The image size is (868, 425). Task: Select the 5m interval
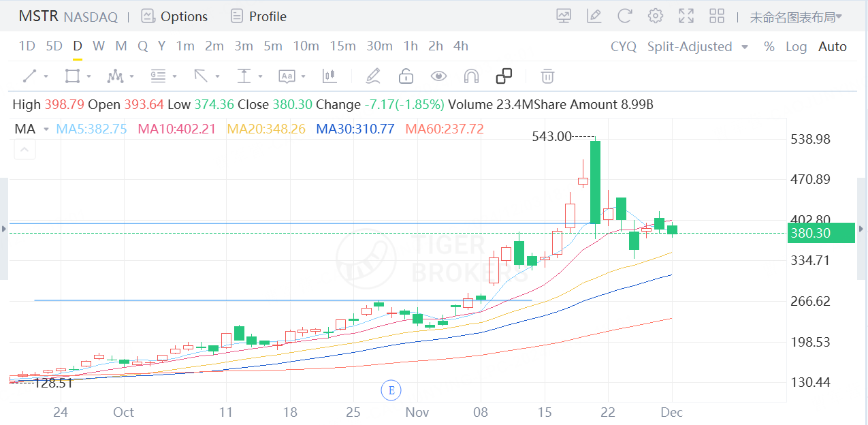tap(273, 46)
